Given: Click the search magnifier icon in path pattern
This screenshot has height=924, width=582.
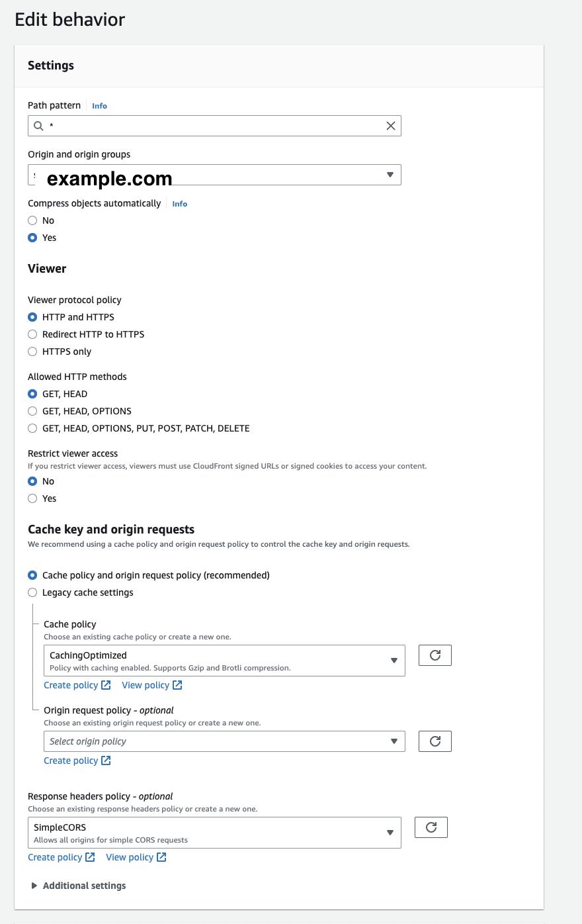Looking at the screenshot, I should (39, 126).
